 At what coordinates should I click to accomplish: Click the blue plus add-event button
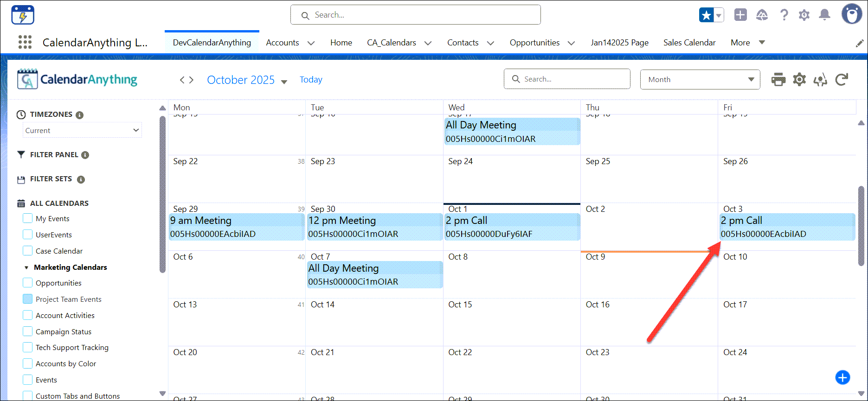842,377
